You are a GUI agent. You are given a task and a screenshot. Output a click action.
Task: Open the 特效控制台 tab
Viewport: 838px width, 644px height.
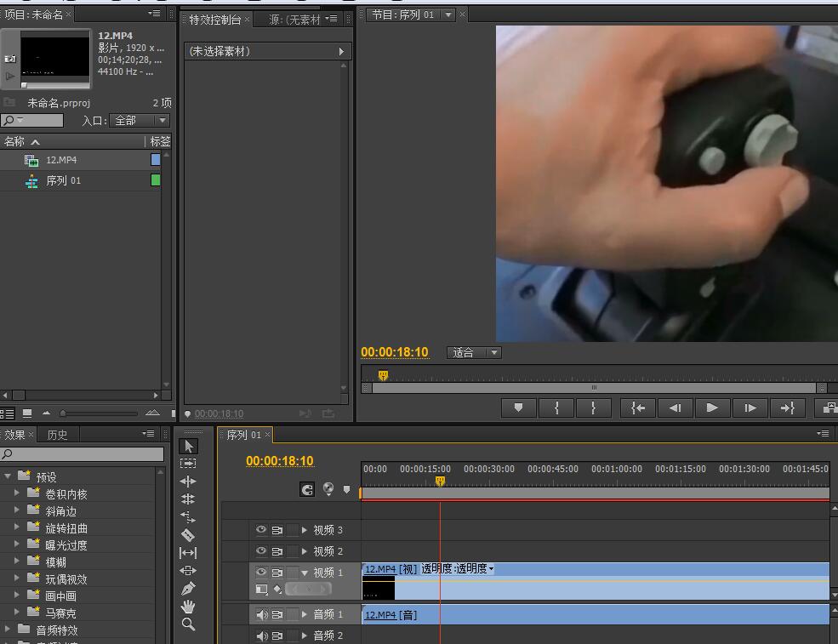(x=215, y=20)
